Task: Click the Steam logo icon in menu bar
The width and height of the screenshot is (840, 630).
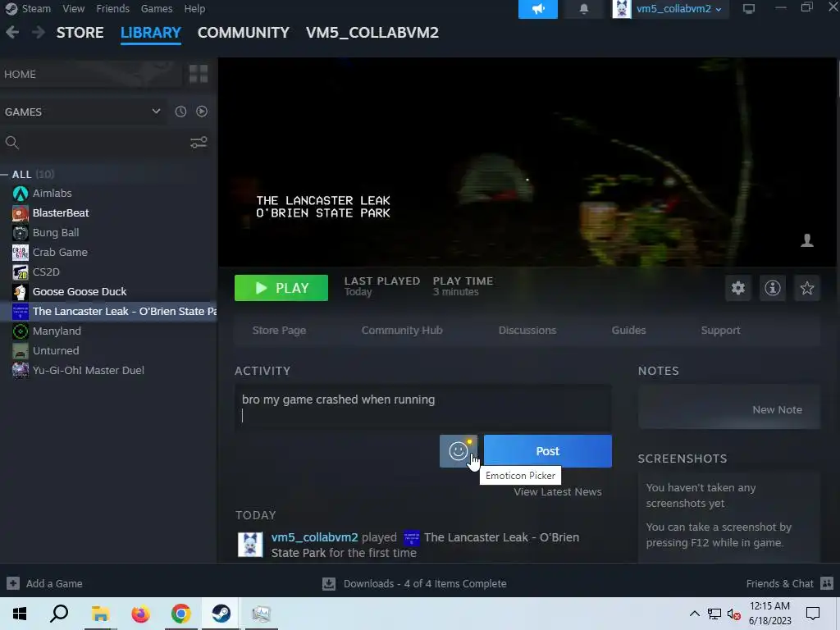Action: [11, 8]
